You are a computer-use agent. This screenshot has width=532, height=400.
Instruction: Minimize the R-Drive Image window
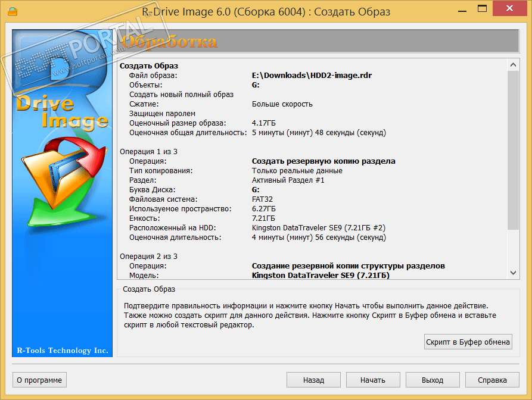[x=462, y=10]
